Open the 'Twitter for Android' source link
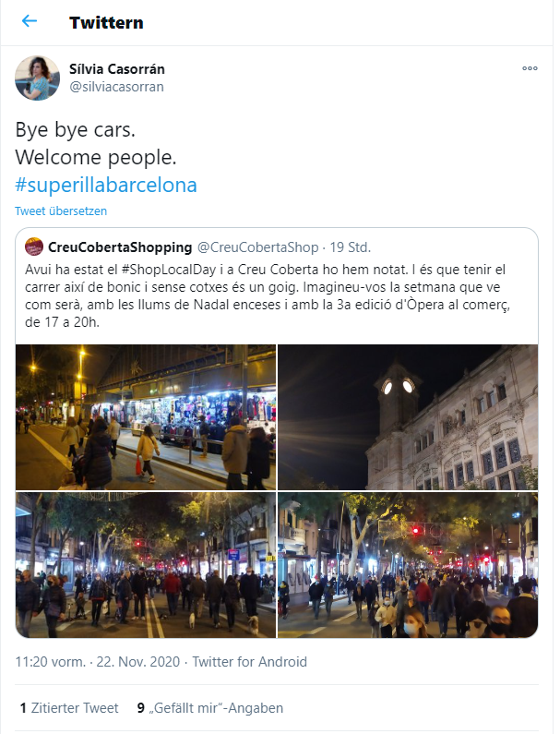This screenshot has height=734, width=560. pyautogui.click(x=250, y=662)
